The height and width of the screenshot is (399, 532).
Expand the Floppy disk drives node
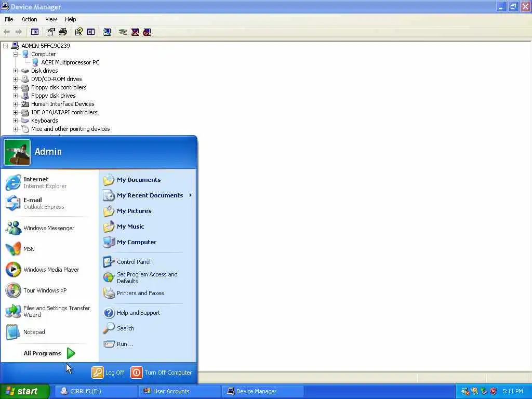pyautogui.click(x=15, y=96)
